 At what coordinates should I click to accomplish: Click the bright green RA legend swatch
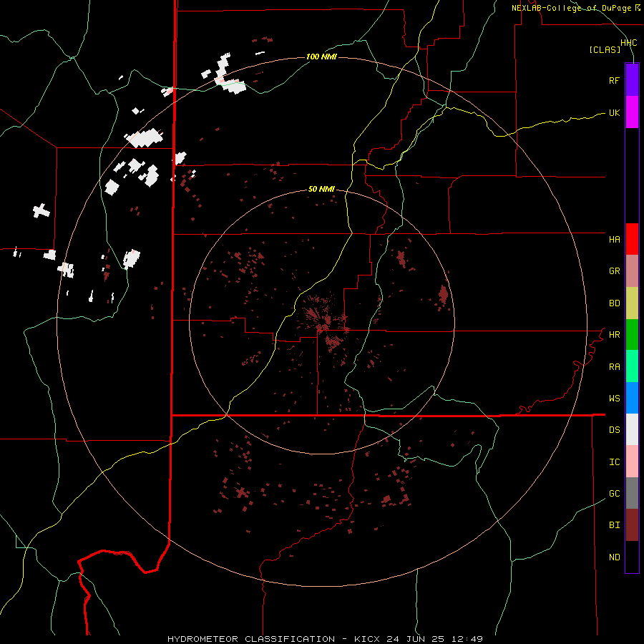coord(632,366)
